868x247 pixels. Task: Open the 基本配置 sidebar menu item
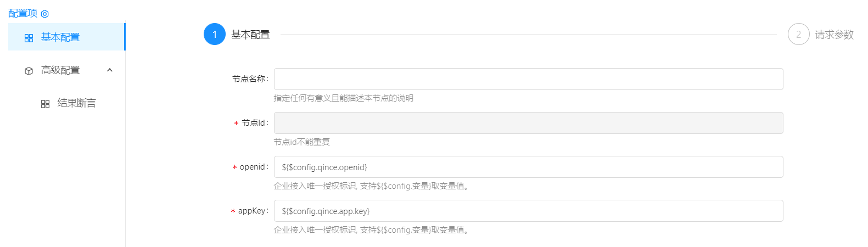point(60,37)
